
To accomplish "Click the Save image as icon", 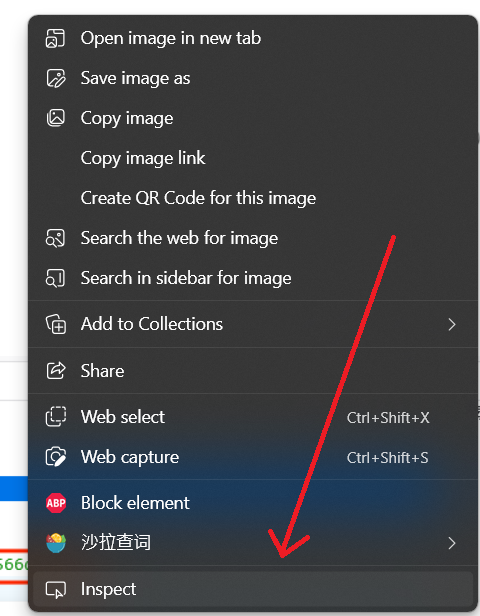I will (55, 78).
